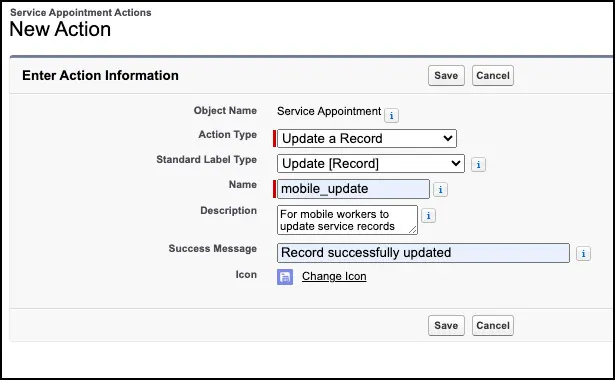Click the Enter Action Information heading

(x=100, y=75)
